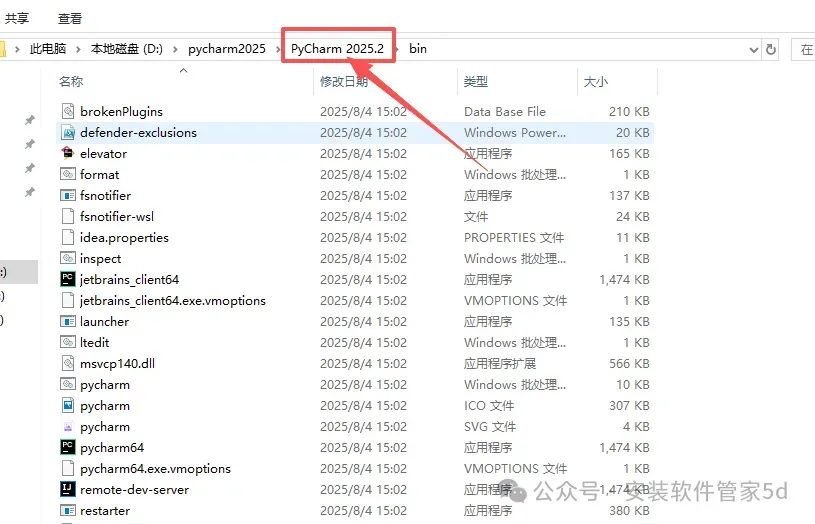Select the elevator application icon
815x524 pixels.
pyautogui.click(x=68, y=153)
